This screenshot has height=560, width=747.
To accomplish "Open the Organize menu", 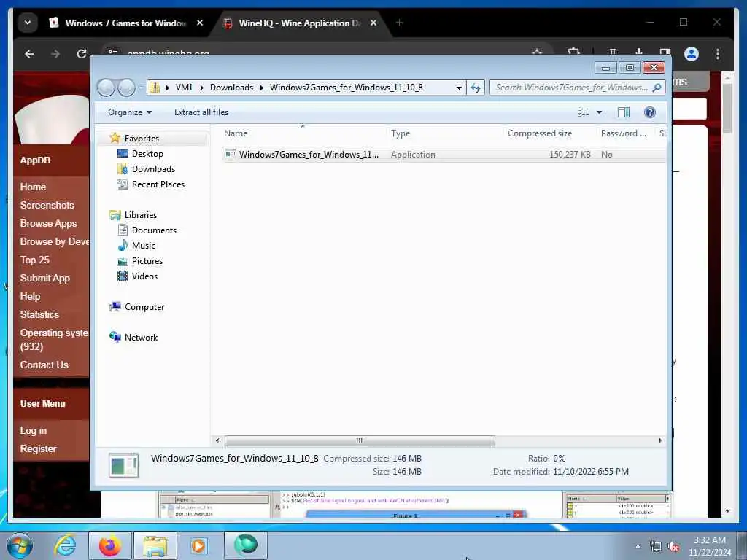I will (x=130, y=112).
